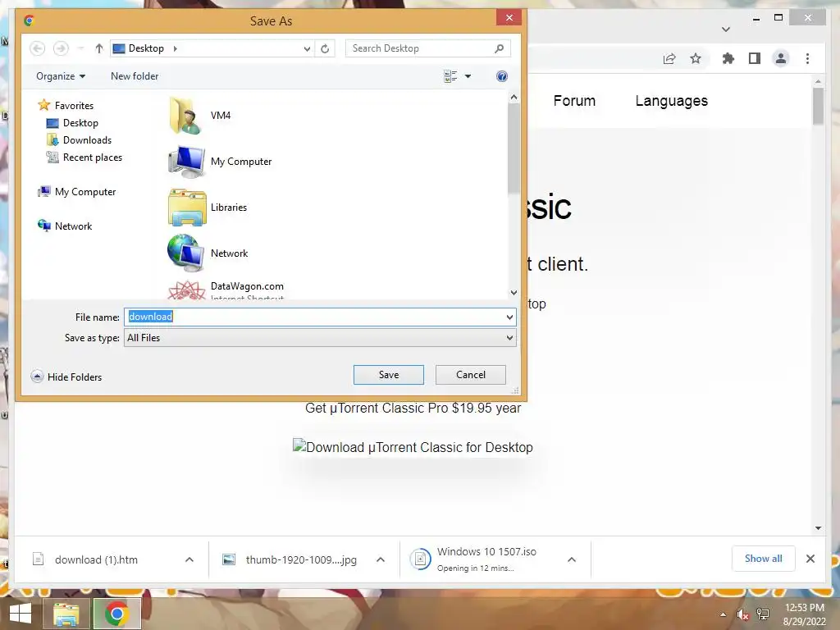This screenshot has height=630, width=840.
Task: Open Chrome three-dot menu
Action: pyautogui.click(x=807, y=58)
